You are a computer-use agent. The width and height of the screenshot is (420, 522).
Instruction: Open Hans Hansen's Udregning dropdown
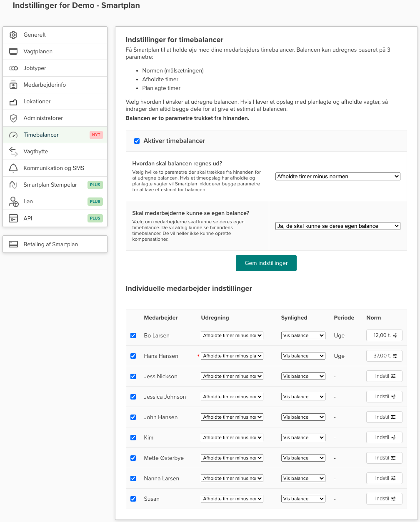coord(232,356)
